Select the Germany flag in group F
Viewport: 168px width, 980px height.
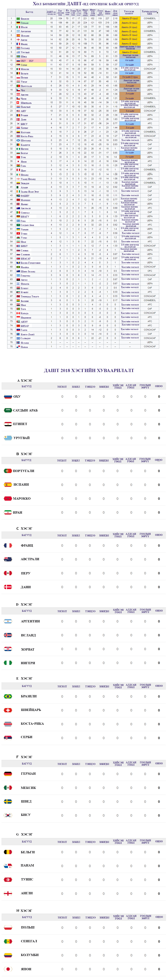(8, 773)
